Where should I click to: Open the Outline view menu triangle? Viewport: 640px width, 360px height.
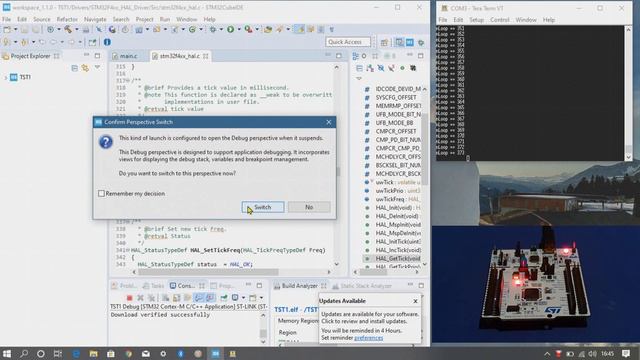(359, 78)
